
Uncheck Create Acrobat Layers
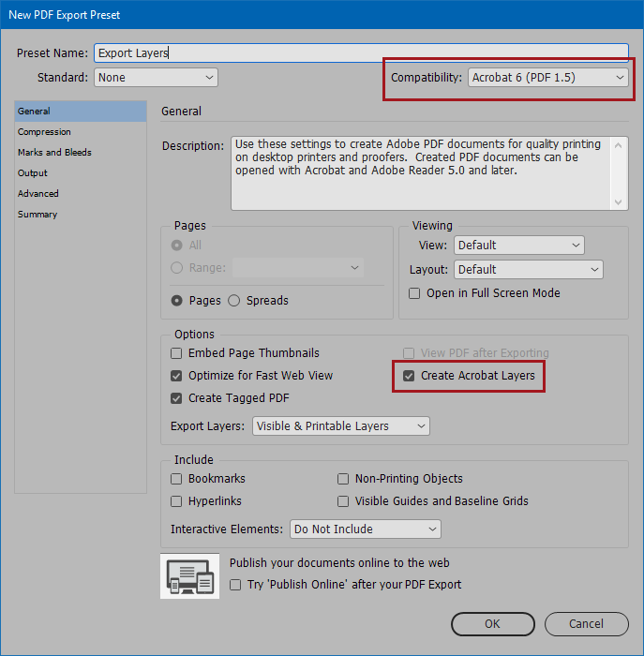pyautogui.click(x=409, y=376)
